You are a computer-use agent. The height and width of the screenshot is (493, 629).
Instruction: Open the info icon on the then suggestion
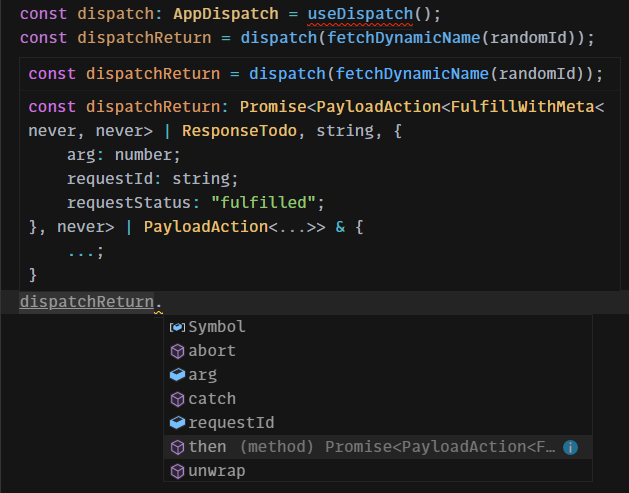pyautogui.click(x=570, y=447)
